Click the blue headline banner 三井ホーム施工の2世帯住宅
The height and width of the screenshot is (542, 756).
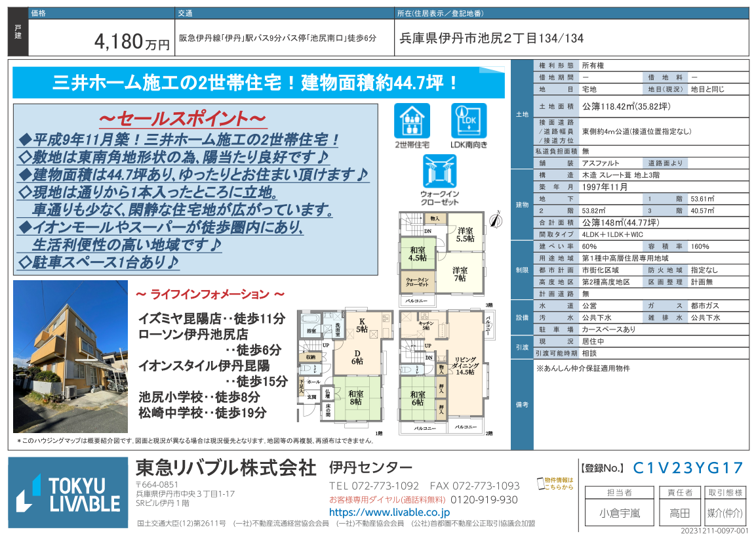point(258,83)
